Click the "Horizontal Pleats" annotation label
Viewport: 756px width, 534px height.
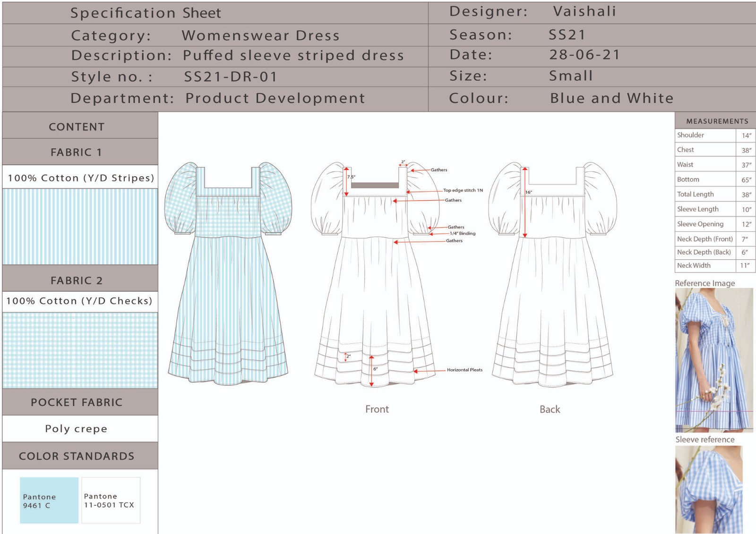(x=464, y=370)
